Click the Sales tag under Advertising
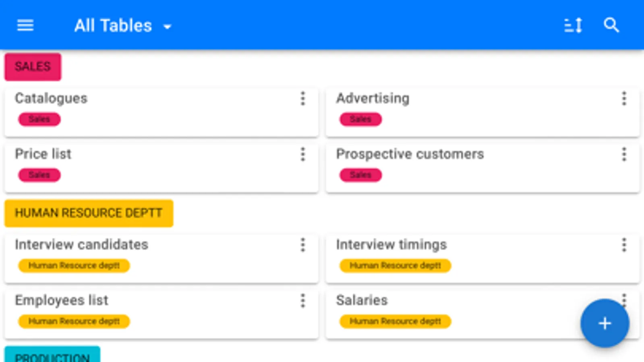Viewport: 644px width, 362px height. (x=360, y=119)
